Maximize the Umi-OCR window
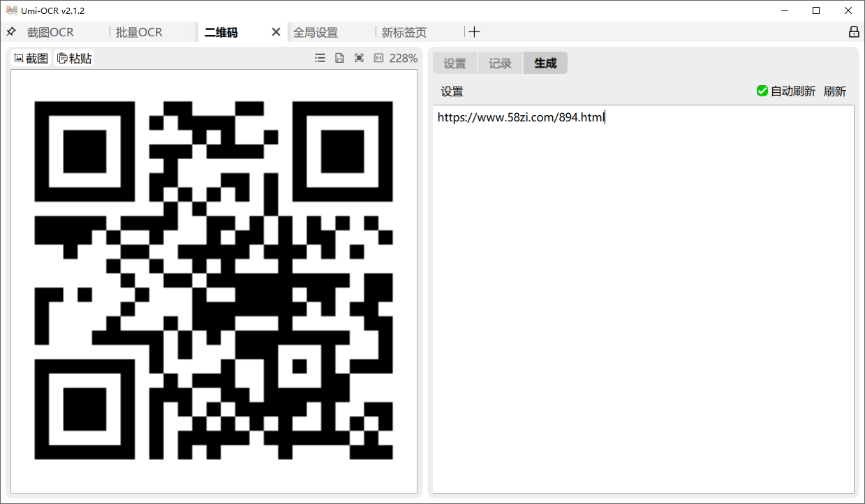865x504 pixels. coord(816,10)
